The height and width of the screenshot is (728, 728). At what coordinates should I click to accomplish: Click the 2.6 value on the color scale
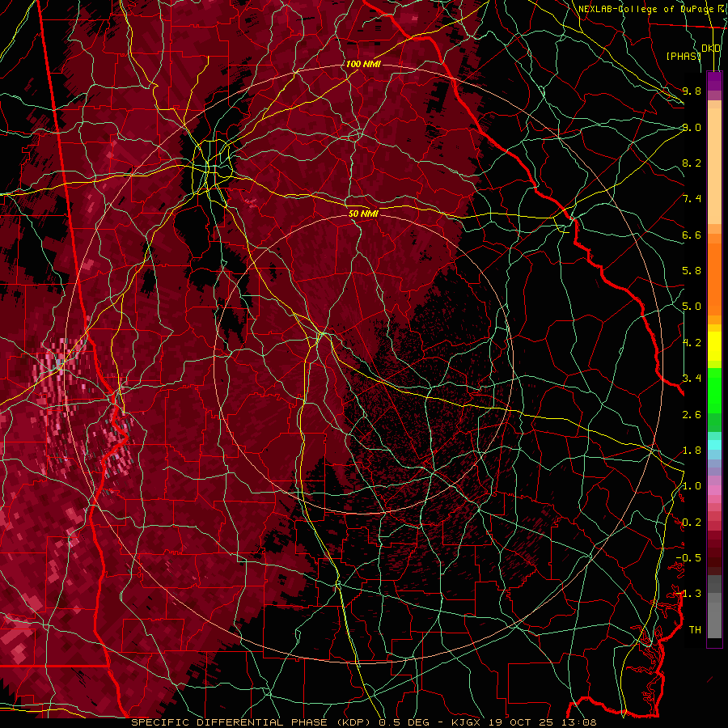point(692,414)
